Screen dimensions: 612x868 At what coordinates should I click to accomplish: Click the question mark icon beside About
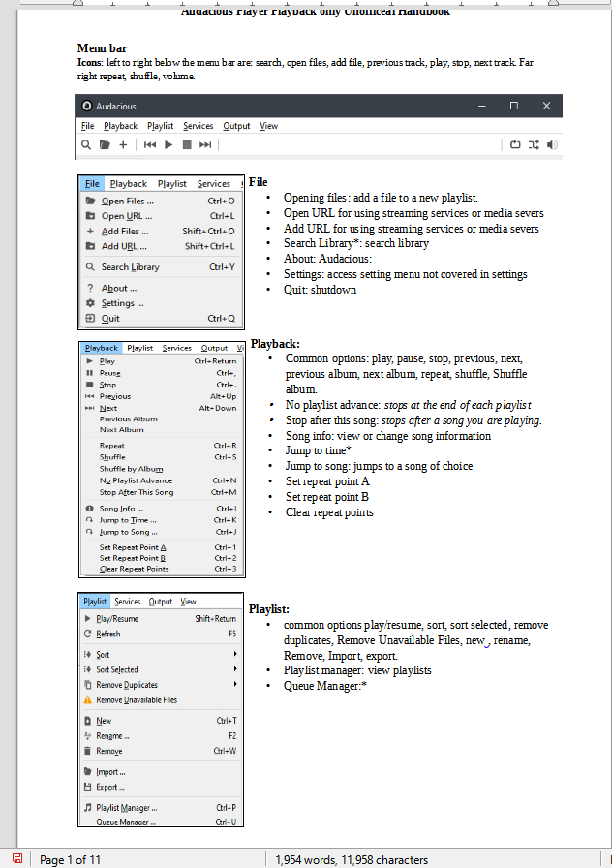tap(90, 288)
